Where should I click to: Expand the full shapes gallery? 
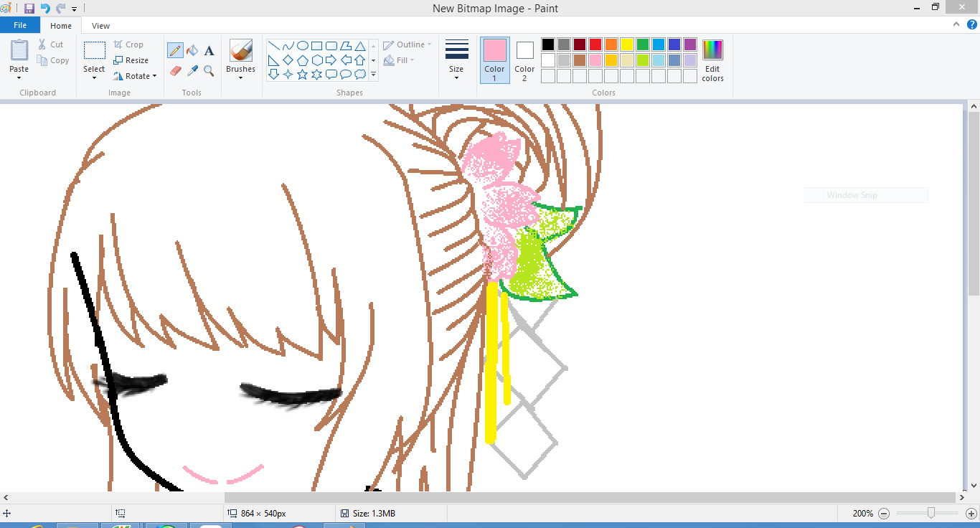(373, 75)
